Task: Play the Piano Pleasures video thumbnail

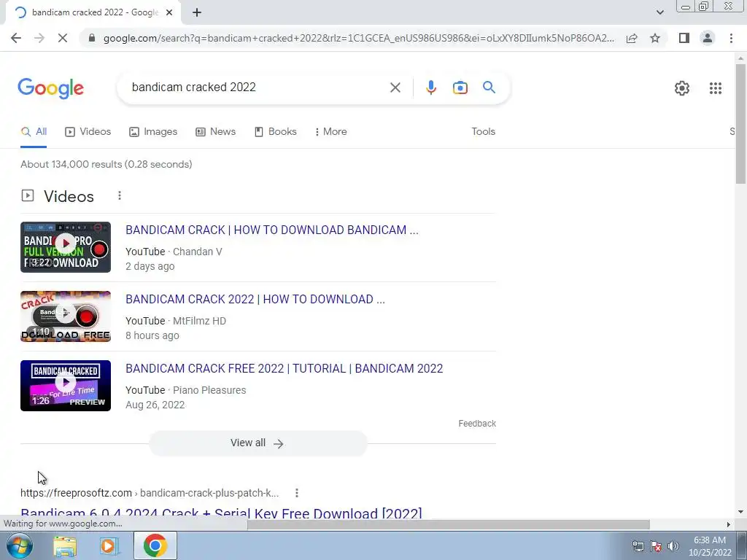Action: tap(66, 386)
